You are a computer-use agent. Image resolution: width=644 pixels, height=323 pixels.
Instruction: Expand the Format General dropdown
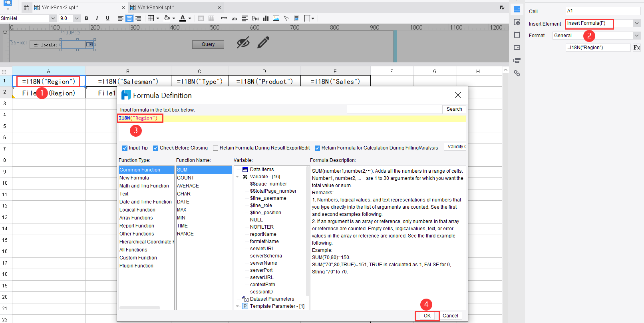[636, 36]
